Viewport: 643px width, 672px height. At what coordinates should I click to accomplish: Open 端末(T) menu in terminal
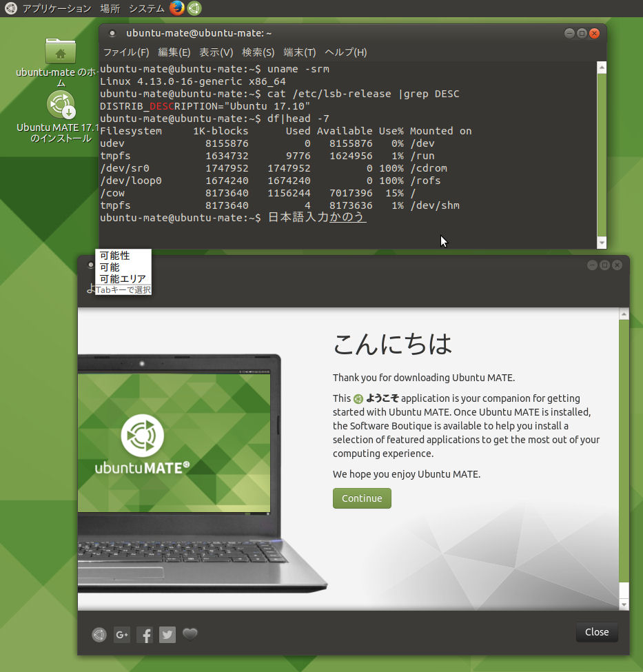coord(300,52)
